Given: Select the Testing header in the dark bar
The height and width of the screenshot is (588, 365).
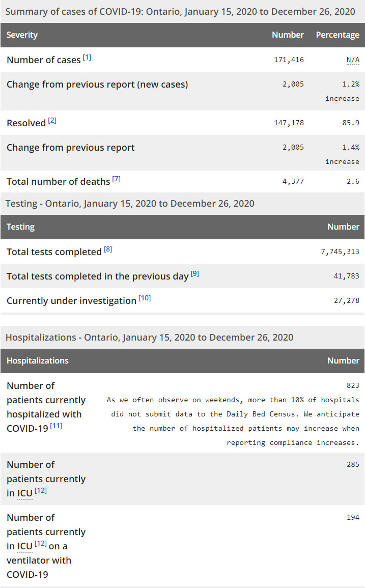Looking at the screenshot, I should pos(20,227).
